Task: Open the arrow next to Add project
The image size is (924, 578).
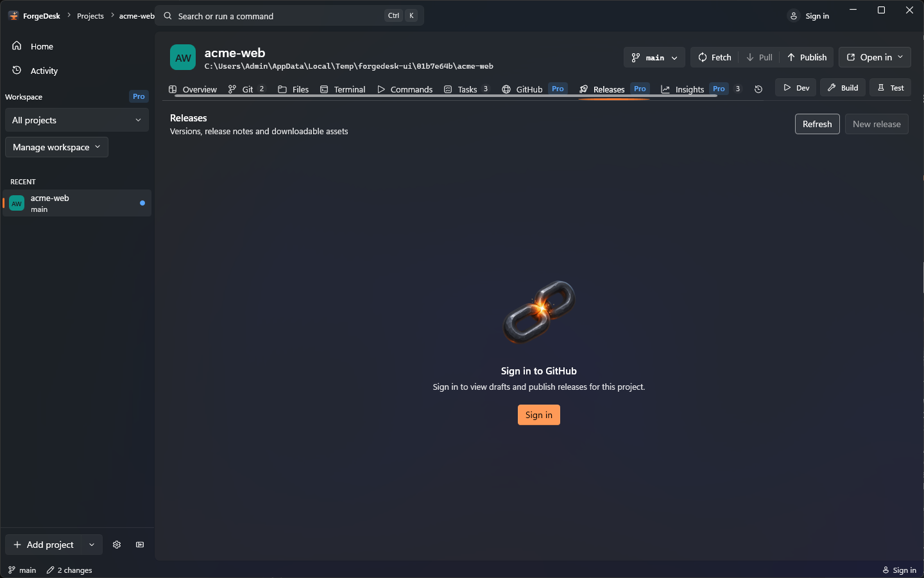Action: pos(92,545)
